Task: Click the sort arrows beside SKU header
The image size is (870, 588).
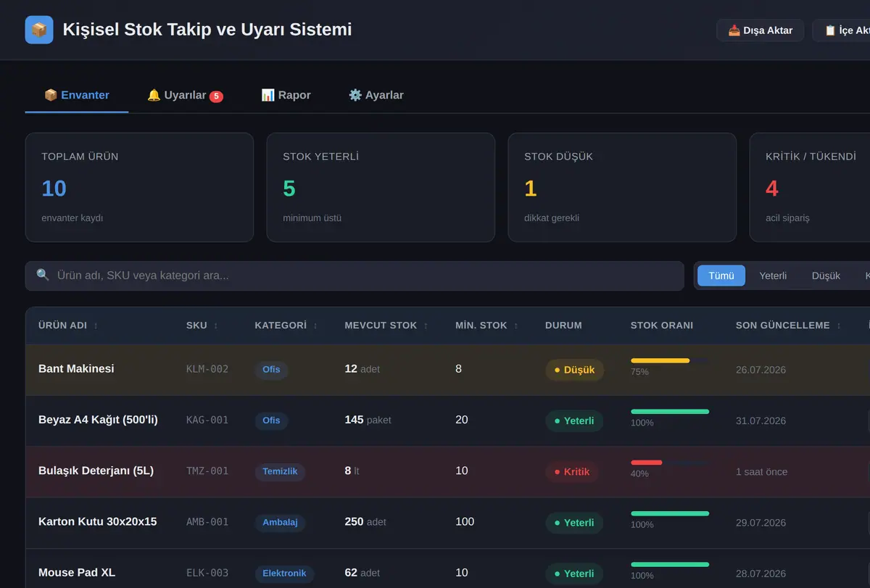Action: click(x=215, y=326)
